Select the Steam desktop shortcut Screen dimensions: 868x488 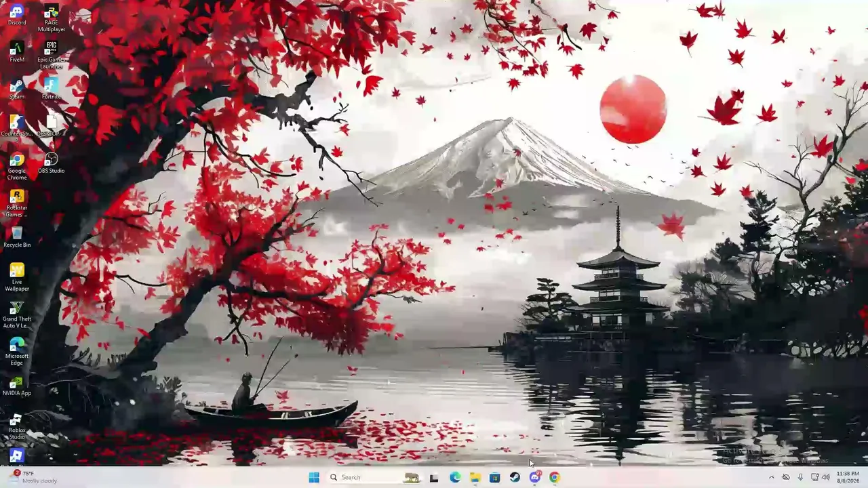point(17,89)
